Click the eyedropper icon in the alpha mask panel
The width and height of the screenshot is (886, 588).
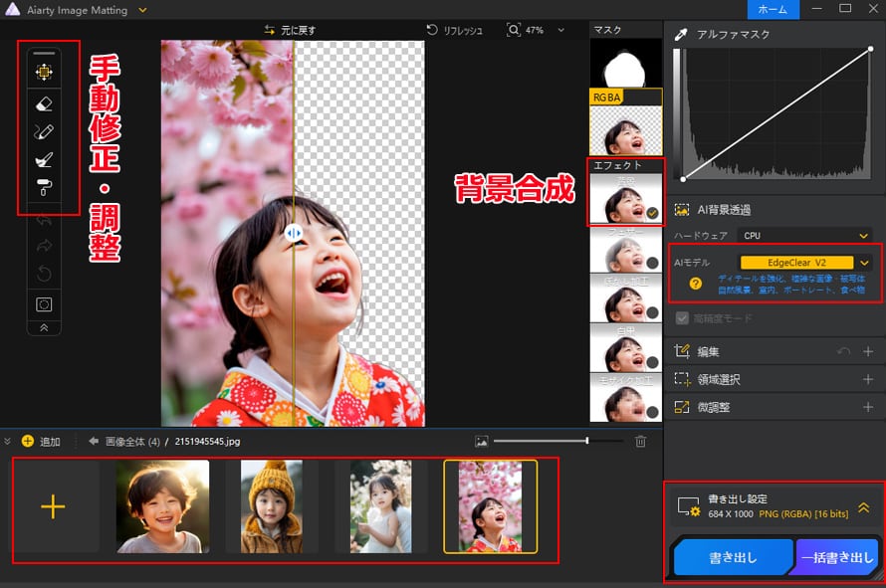(682, 33)
